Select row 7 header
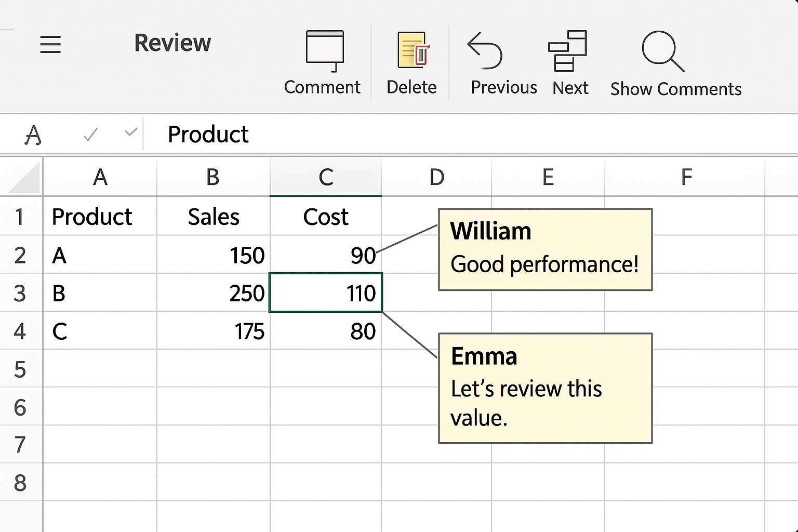 (x=20, y=445)
